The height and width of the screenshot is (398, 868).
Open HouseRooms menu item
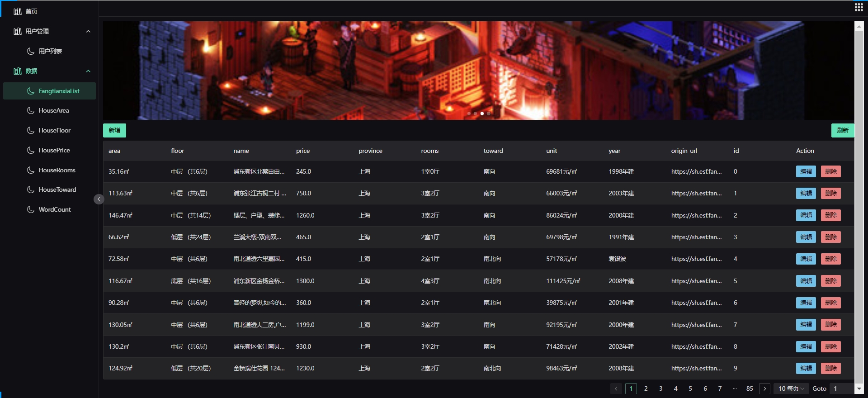49,170
